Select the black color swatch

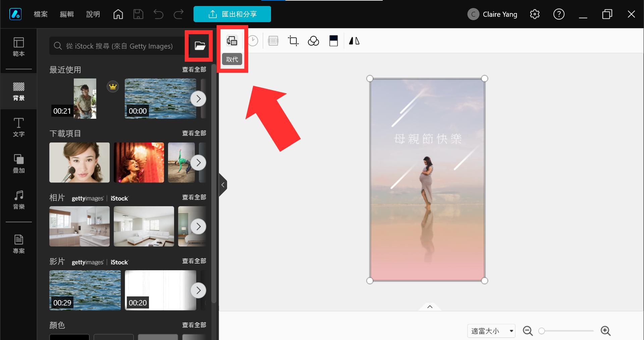pyautogui.click(x=69, y=337)
